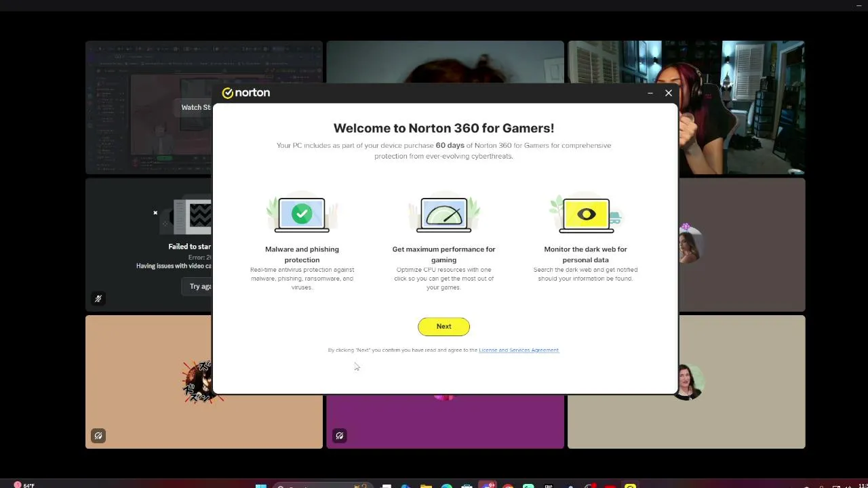
Task: Select the anime avatar on the tan tile
Action: pos(201,382)
